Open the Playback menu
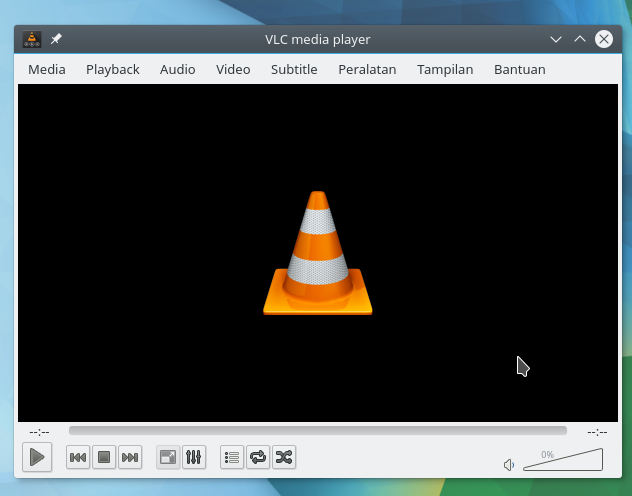 112,69
